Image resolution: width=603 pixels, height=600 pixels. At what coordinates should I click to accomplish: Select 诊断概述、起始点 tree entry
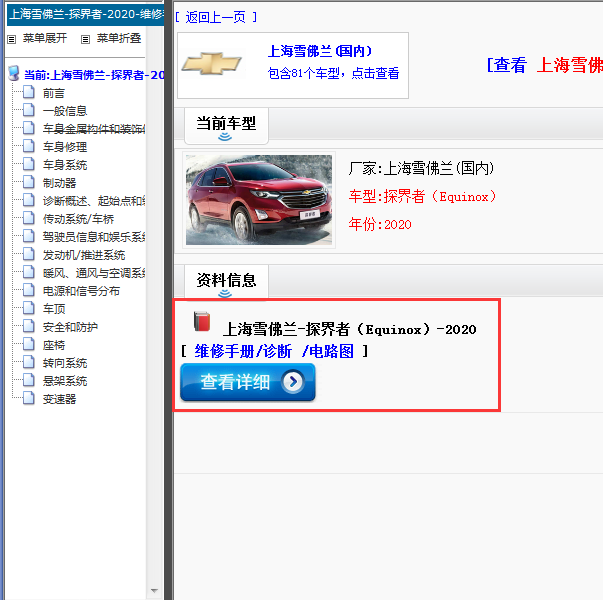tap(94, 201)
